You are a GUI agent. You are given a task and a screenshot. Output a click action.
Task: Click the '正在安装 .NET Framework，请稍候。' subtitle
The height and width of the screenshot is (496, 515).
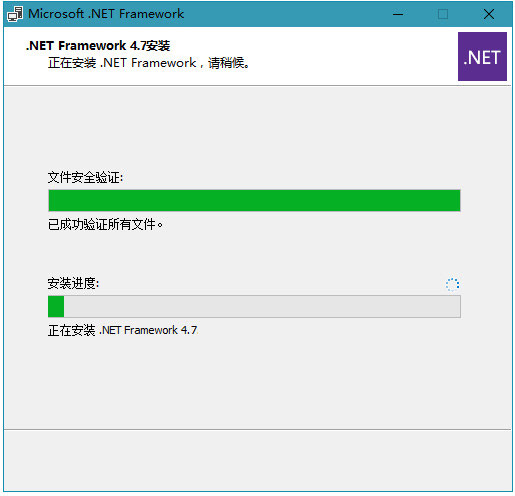148,63
